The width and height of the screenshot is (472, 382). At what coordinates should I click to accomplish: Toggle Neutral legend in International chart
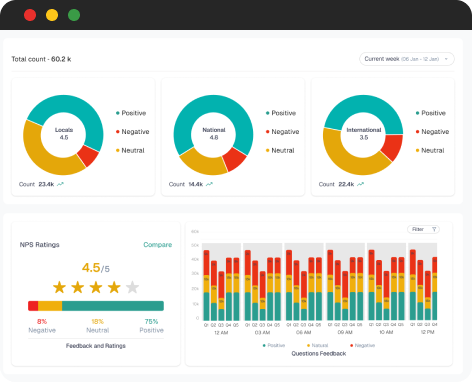(x=430, y=150)
